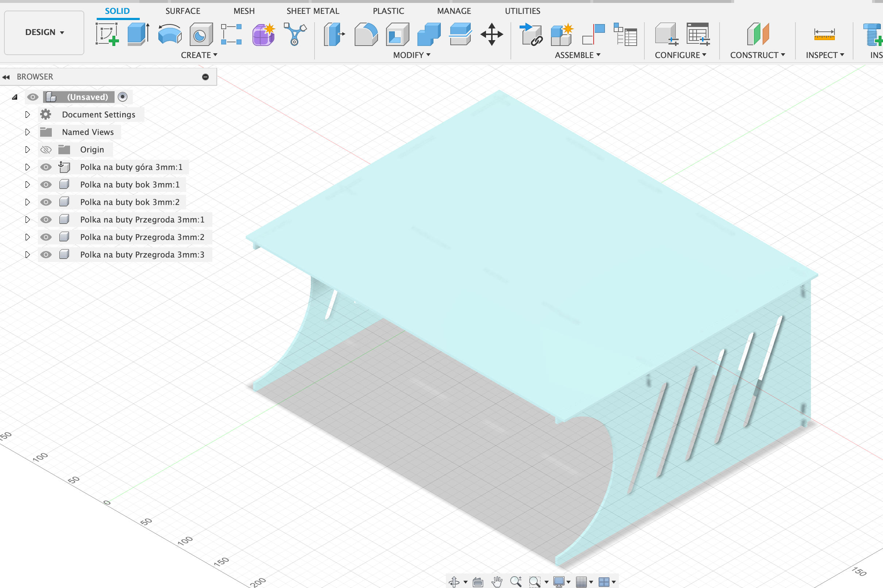This screenshot has width=883, height=588.
Task: Switch to the SHEET METAL tab
Action: pyautogui.click(x=312, y=11)
